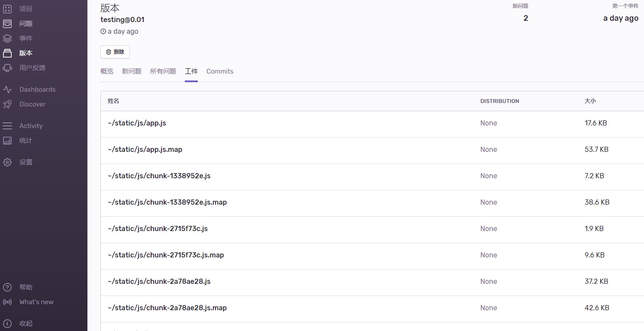The image size is (644, 331).
Task: Select the ~/static/js/app.js.map artifact
Action: (145, 149)
